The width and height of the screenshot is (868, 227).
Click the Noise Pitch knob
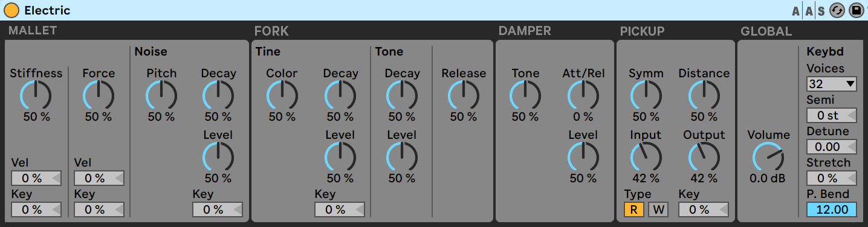[161, 96]
